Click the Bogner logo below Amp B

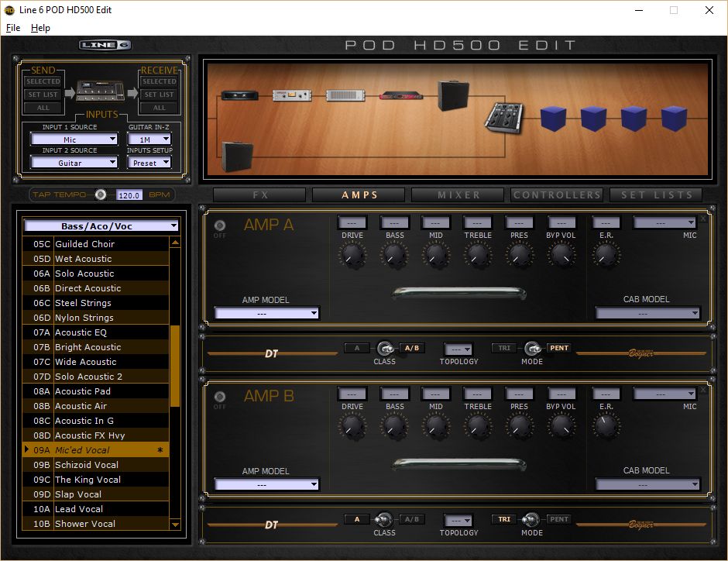(x=640, y=525)
